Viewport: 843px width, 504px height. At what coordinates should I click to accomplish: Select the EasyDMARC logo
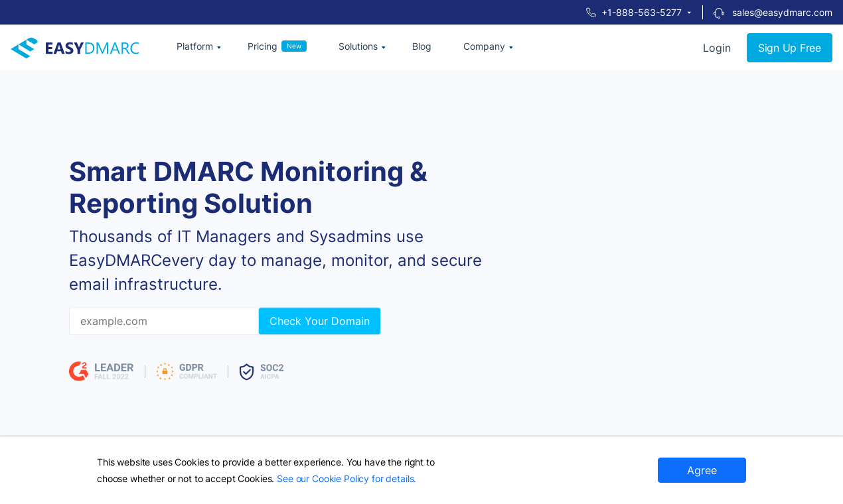click(x=74, y=47)
